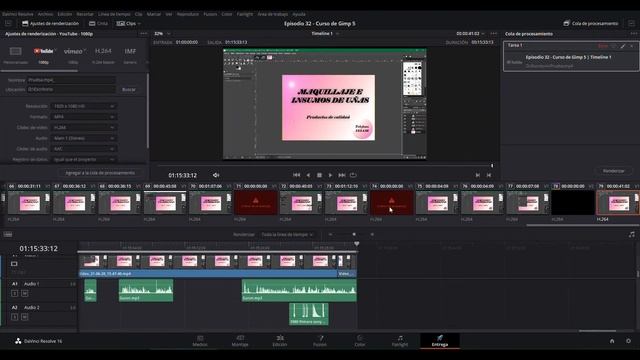Select black clip 78 thumbnail

pyautogui.click(x=573, y=202)
